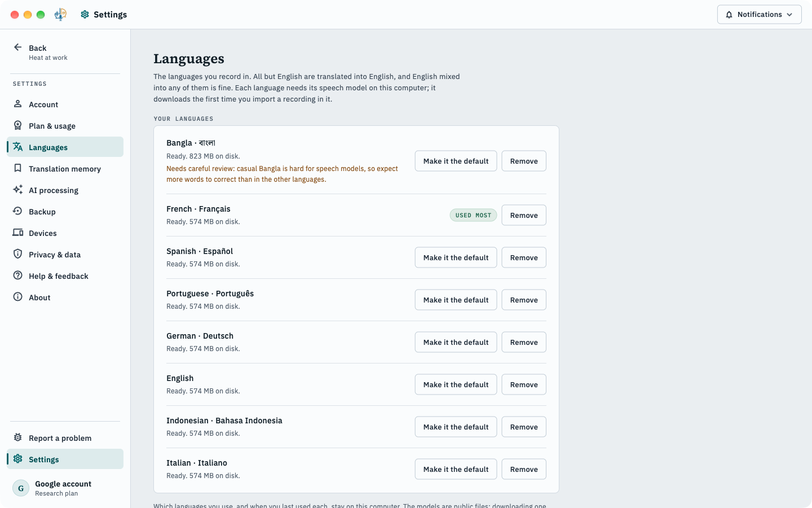812x508 pixels.
Task: Make Italian the default language
Action: click(456, 469)
